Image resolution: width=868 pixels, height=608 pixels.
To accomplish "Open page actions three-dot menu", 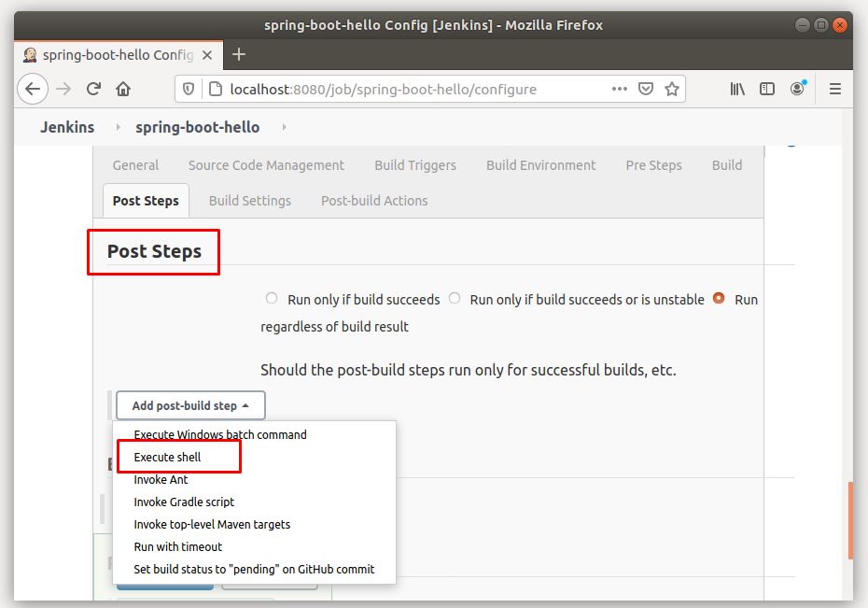I will (620, 89).
